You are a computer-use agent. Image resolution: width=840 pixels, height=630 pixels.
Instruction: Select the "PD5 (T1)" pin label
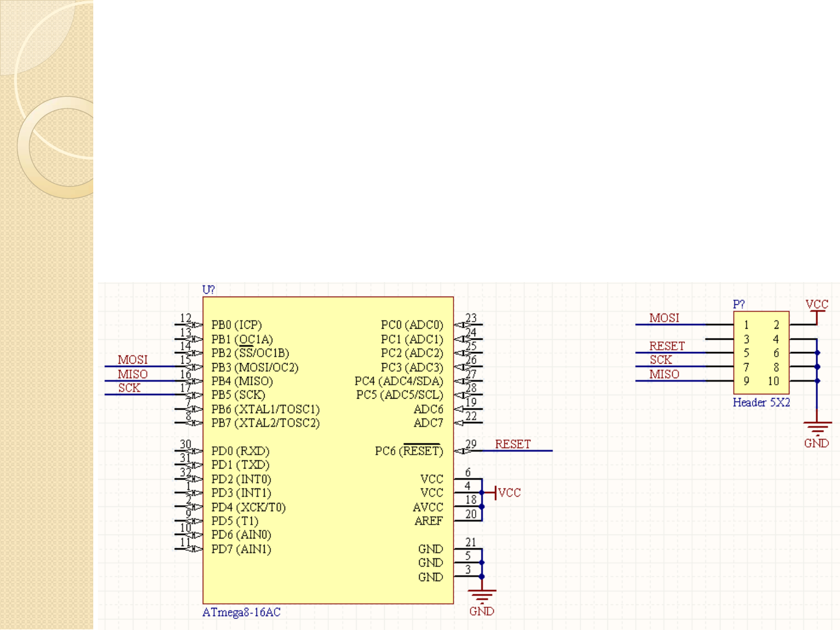point(234,521)
